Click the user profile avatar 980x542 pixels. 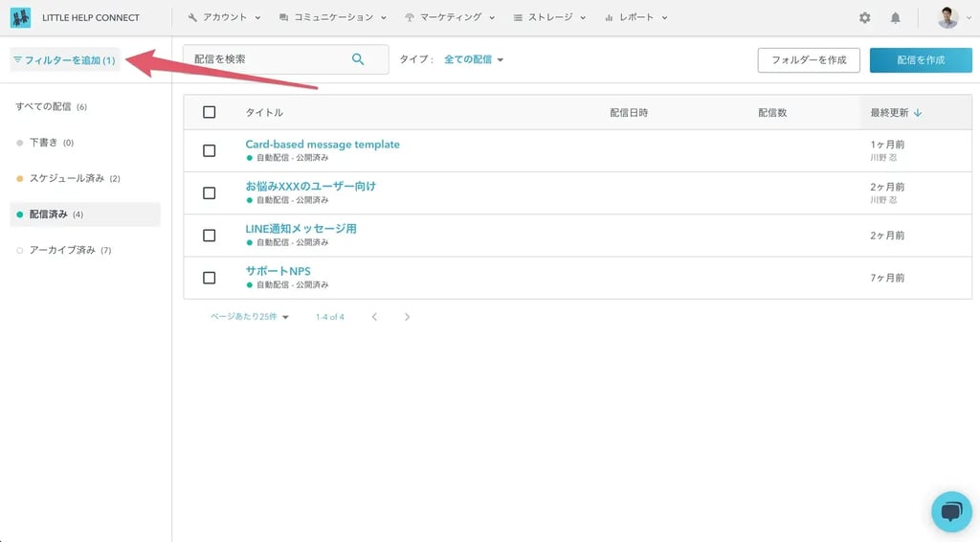[947, 17]
